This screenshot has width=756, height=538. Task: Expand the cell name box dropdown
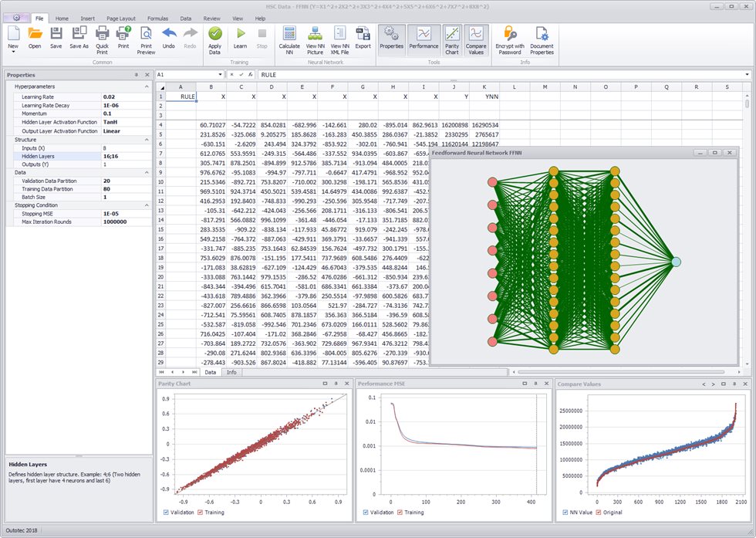pyautogui.click(x=220, y=75)
